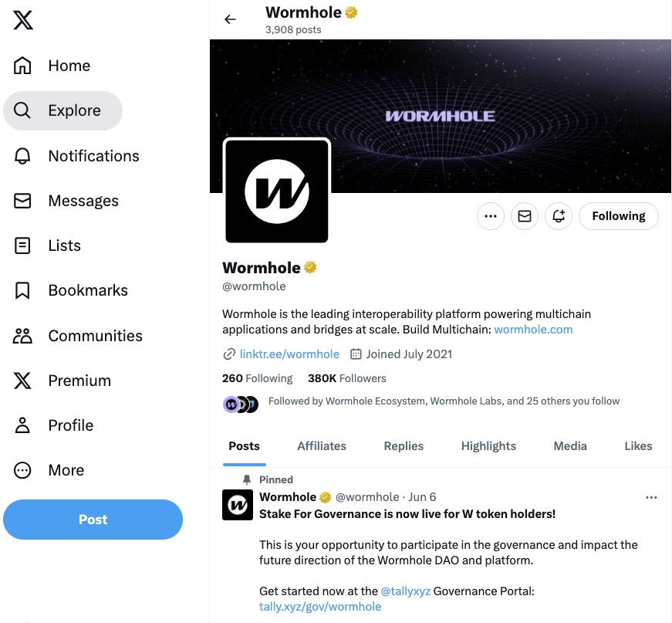This screenshot has width=672, height=623.
Task: Go back using the arrow icon
Action: pyautogui.click(x=230, y=19)
